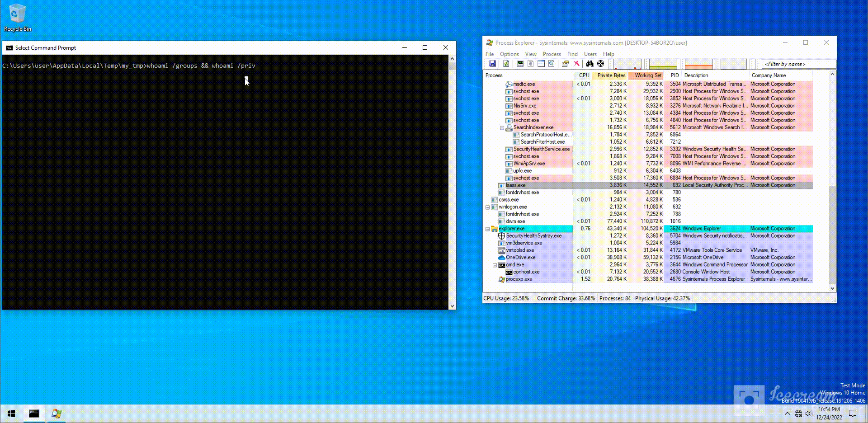Open the Windows Start menu
868x423 pixels.
[11, 414]
